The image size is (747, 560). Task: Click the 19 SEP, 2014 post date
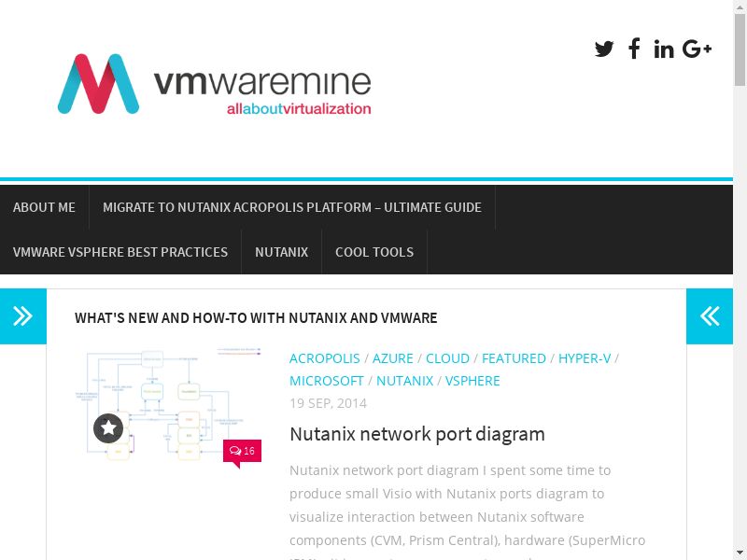point(329,403)
